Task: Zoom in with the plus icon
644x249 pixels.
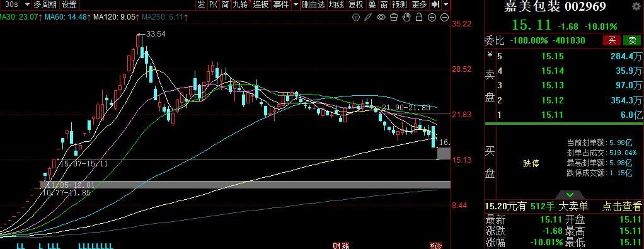Action: coord(432,17)
